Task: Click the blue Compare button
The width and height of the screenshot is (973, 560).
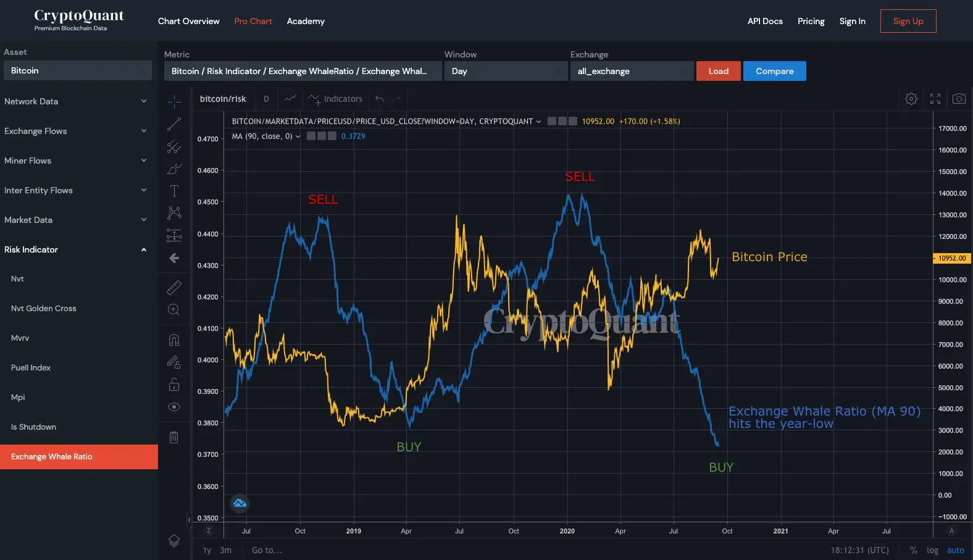Action: click(x=774, y=71)
